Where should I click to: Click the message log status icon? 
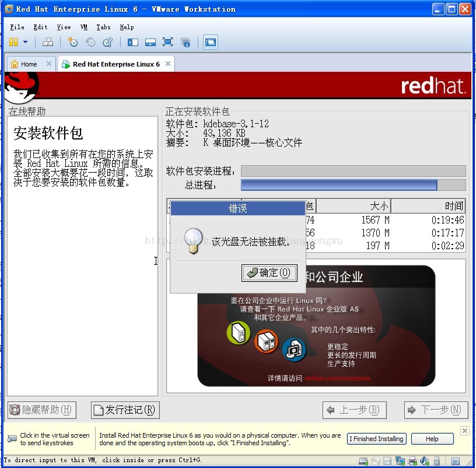pyautogui.click(x=456, y=462)
